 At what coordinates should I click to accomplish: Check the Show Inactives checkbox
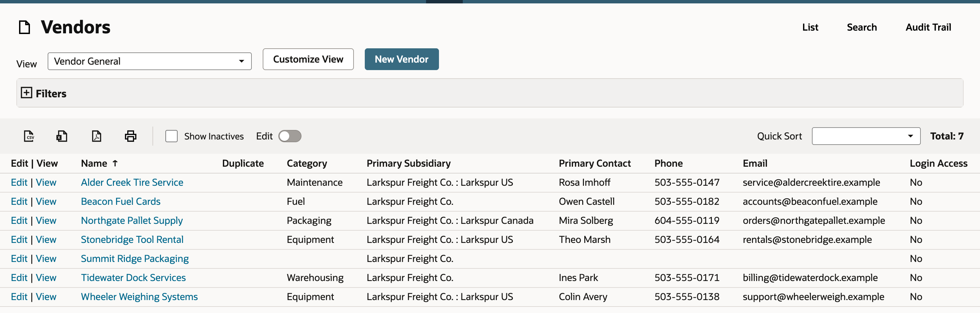[x=171, y=136]
